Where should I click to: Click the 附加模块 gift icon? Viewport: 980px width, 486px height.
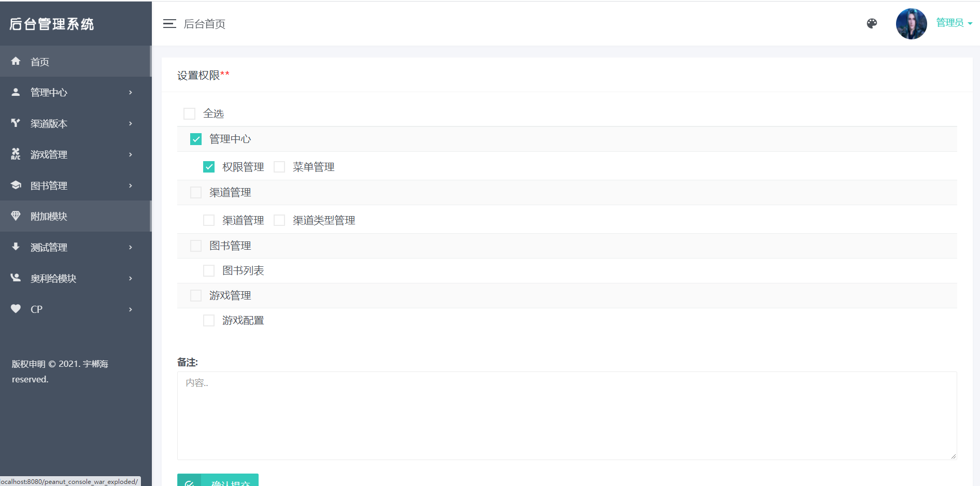tap(16, 216)
